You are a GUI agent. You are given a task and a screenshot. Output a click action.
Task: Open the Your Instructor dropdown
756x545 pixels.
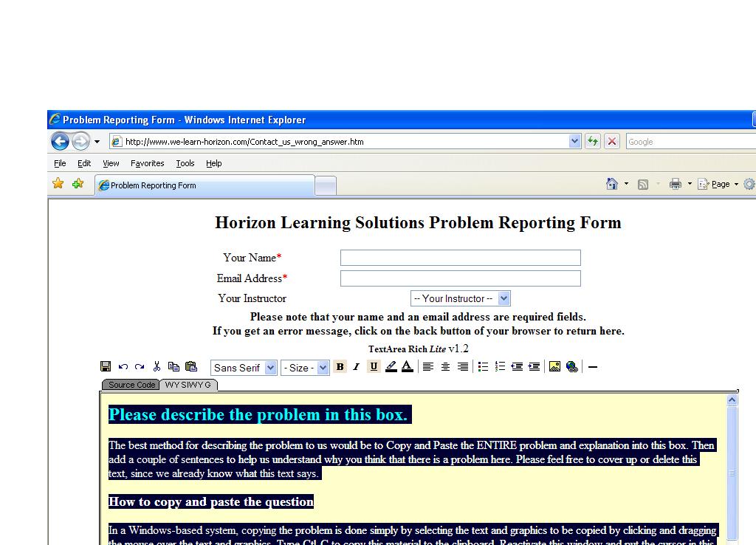tap(461, 298)
